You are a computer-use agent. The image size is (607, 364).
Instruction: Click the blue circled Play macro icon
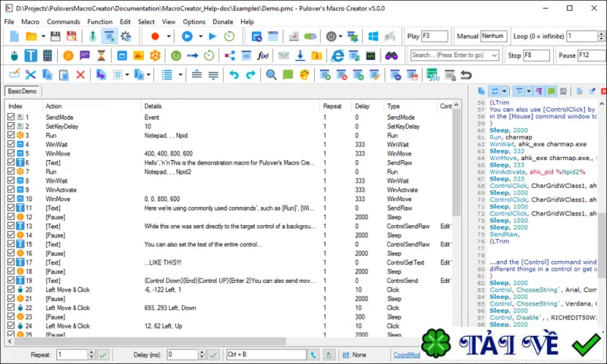click(187, 36)
